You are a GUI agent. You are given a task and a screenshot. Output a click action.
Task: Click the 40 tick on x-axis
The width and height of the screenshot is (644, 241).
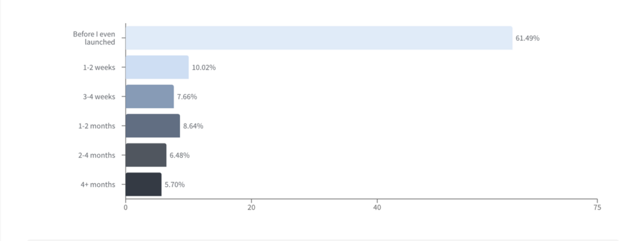click(377, 208)
